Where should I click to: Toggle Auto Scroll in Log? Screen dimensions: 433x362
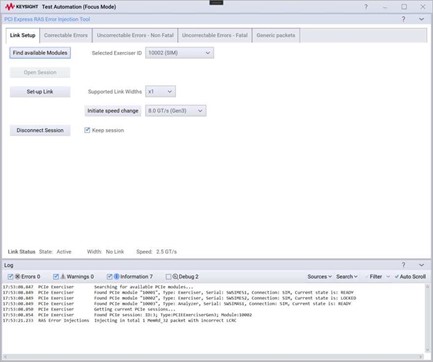click(x=410, y=277)
